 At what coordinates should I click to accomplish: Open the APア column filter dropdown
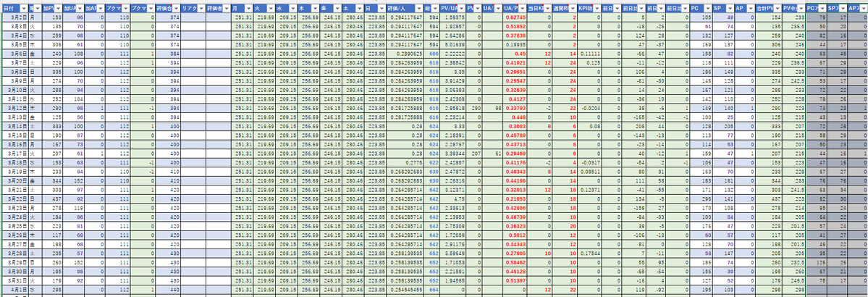coord(863,9)
